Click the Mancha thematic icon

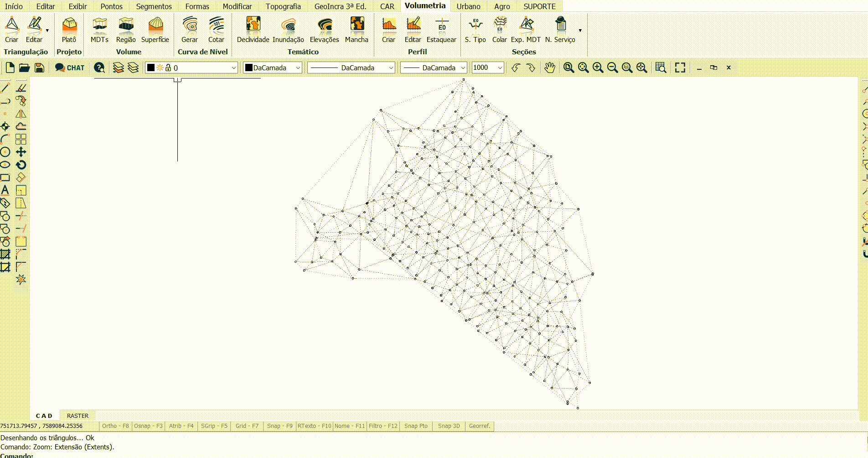[x=356, y=30]
